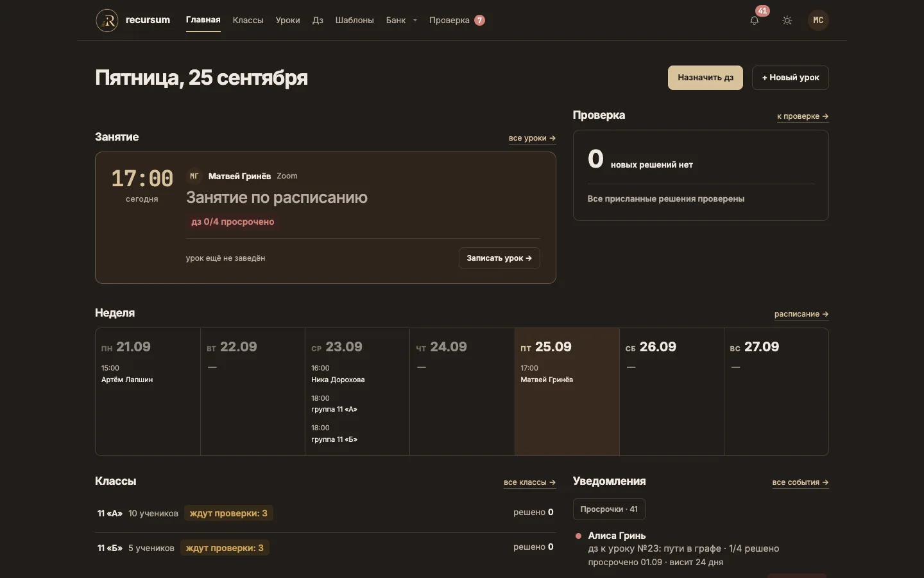Click the recursum logo icon
Viewport: 924px width, 578px height.
[x=107, y=21]
